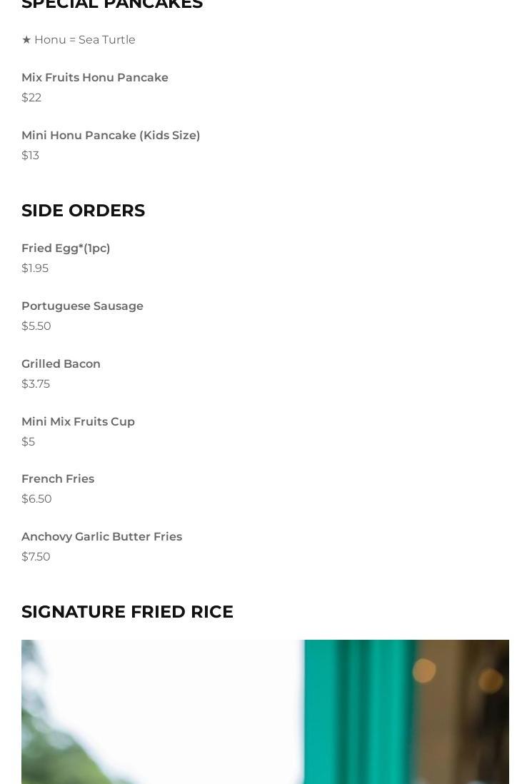The width and height of the screenshot is (532, 784).
Task: Click the $7.50 anchovy fries price
Action: tap(36, 557)
